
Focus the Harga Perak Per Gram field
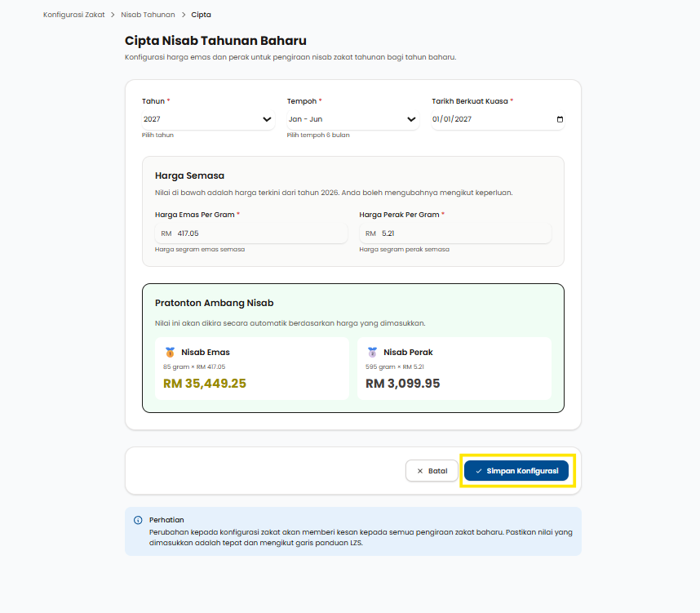[x=461, y=233]
